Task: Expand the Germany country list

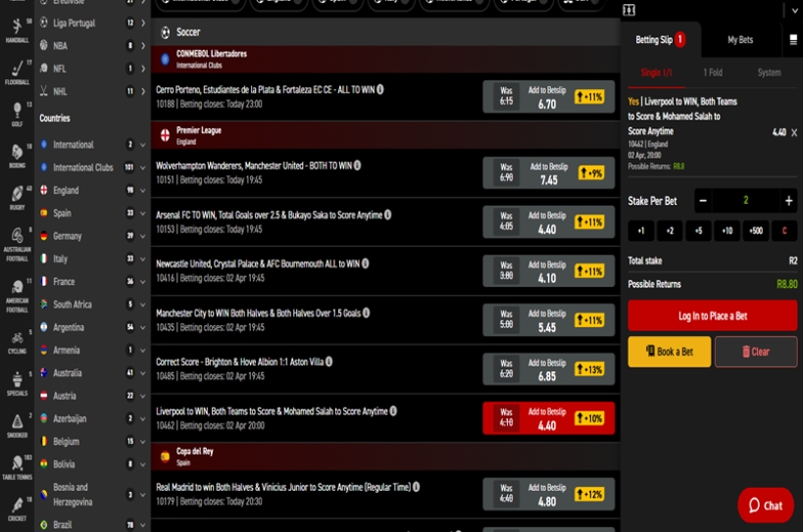Action: 94,236
